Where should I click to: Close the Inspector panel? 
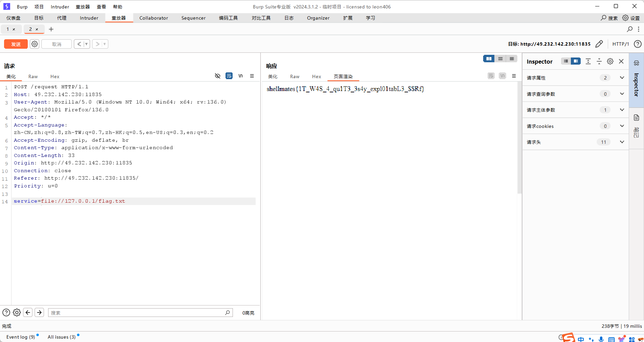[621, 61]
